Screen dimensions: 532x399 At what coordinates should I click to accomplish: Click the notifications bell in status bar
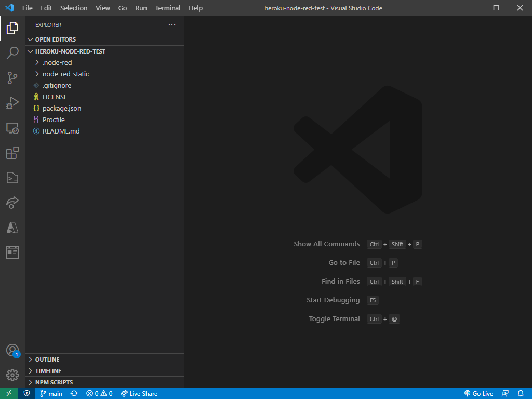click(521, 394)
